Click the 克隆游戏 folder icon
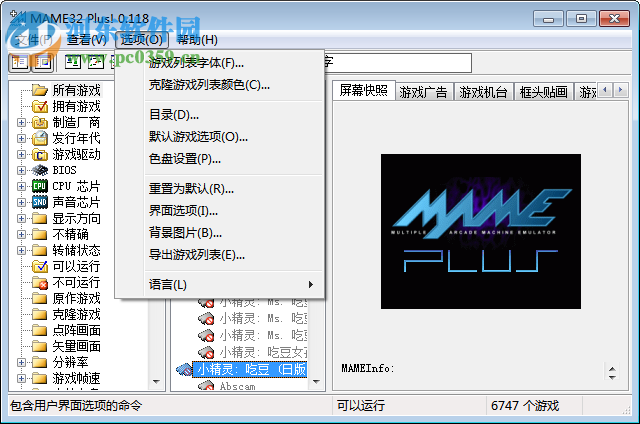 coord(40,314)
